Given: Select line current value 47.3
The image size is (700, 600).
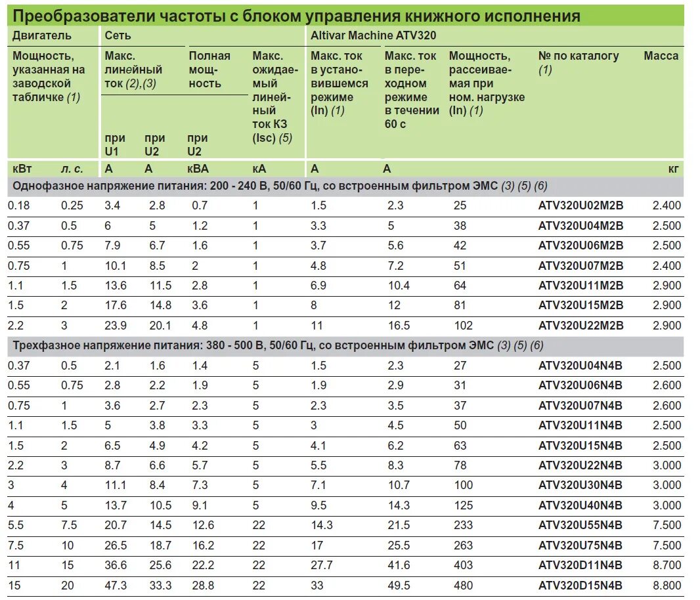Looking at the screenshot, I should (x=116, y=586).
